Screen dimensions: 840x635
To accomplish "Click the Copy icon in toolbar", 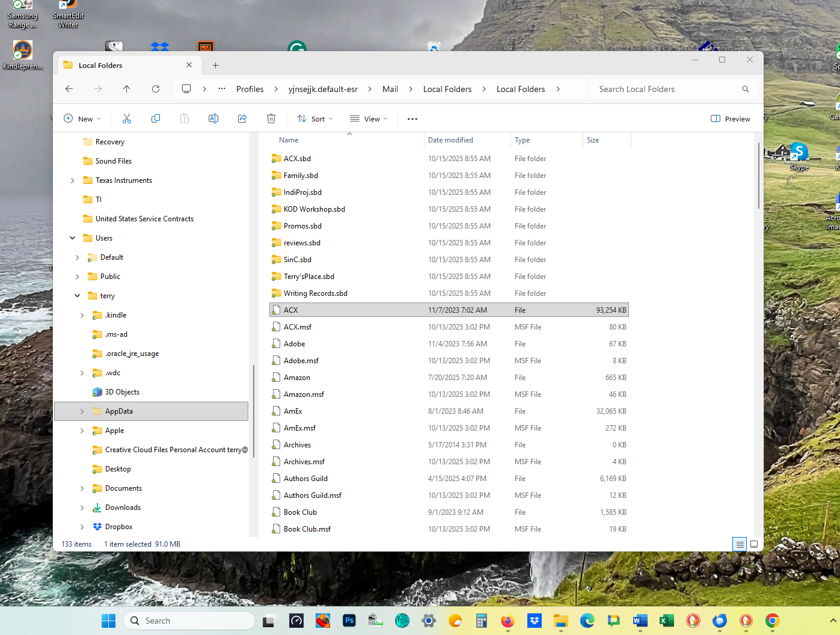I will coord(156,118).
